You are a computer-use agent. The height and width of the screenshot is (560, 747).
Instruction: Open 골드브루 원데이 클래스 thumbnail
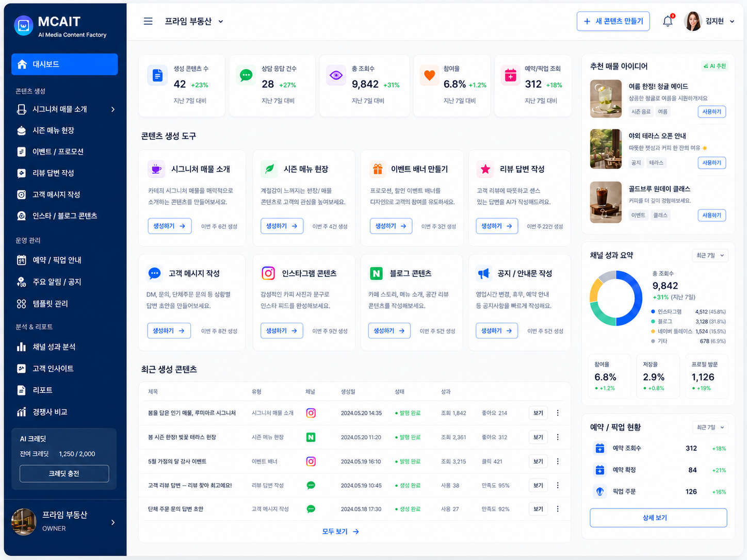(x=606, y=202)
